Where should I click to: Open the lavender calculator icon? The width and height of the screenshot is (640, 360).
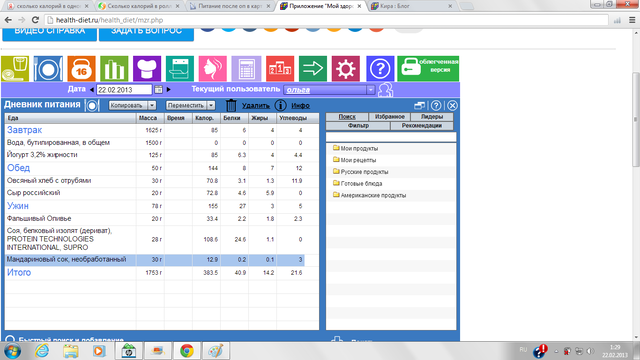point(246,69)
